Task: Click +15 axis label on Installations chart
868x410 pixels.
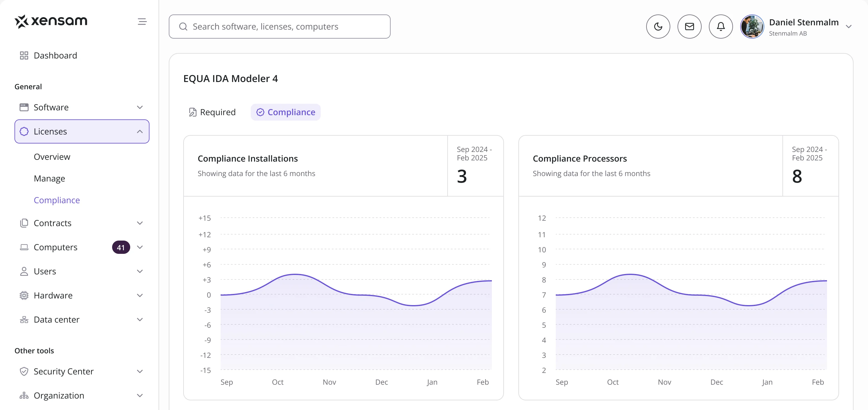Action: tap(205, 218)
